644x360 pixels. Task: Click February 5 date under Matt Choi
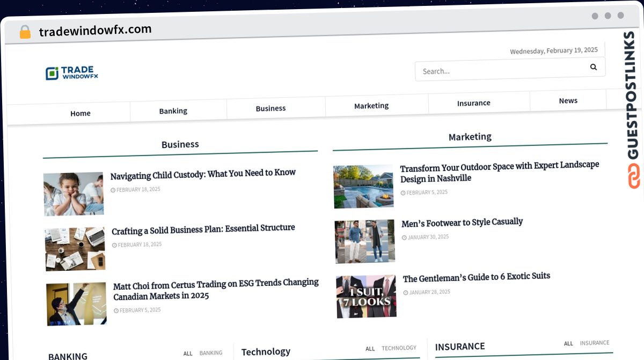click(x=137, y=311)
